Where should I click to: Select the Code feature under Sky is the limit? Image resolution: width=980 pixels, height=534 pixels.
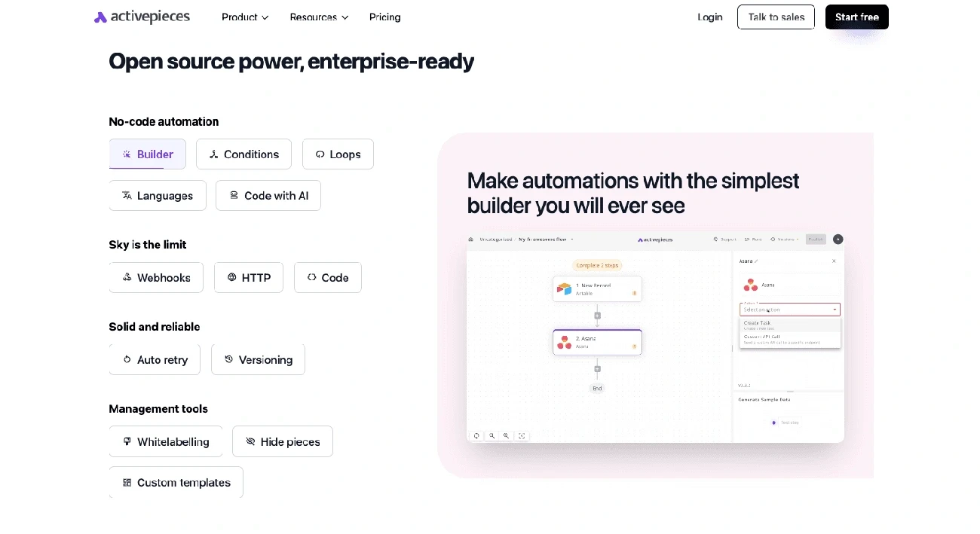click(328, 277)
